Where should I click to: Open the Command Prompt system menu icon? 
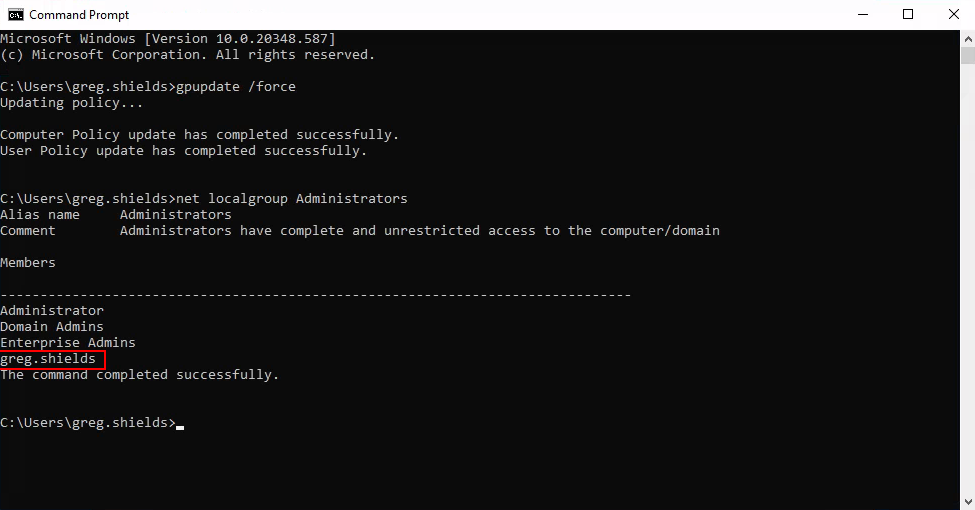[x=15, y=14]
